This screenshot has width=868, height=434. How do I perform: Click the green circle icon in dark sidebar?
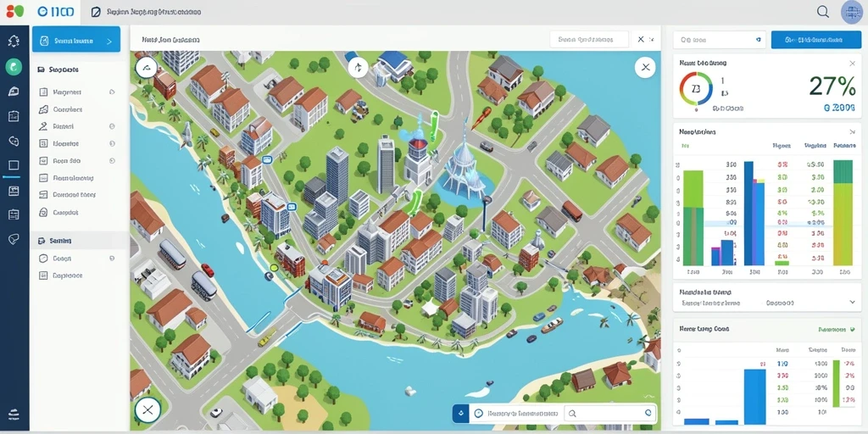[14, 67]
